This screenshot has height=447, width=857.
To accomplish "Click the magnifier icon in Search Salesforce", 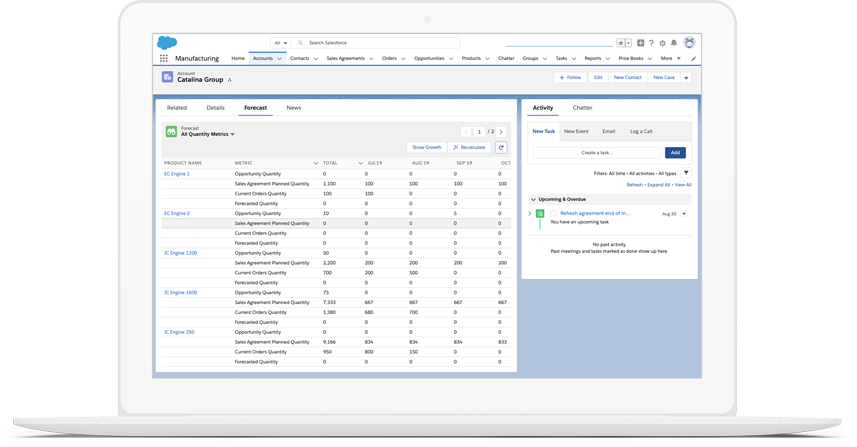I will 300,43.
